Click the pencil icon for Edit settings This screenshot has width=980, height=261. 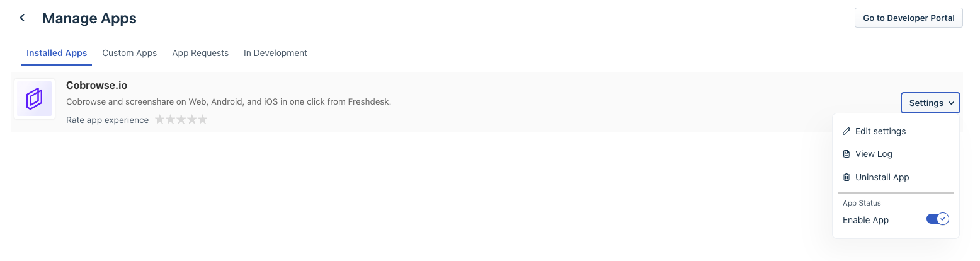tap(846, 131)
